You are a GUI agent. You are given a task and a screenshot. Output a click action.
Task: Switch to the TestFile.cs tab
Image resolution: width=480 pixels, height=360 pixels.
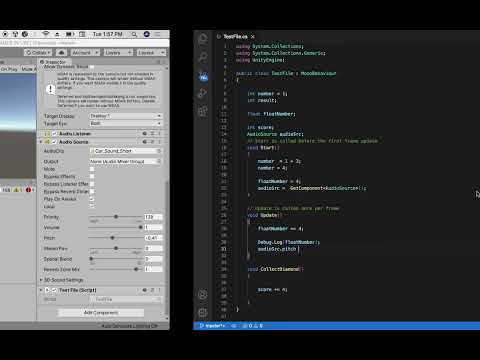tap(235, 37)
